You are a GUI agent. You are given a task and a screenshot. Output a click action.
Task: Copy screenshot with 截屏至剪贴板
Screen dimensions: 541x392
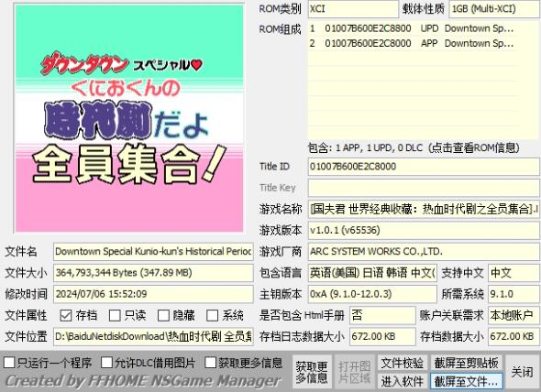point(466,363)
